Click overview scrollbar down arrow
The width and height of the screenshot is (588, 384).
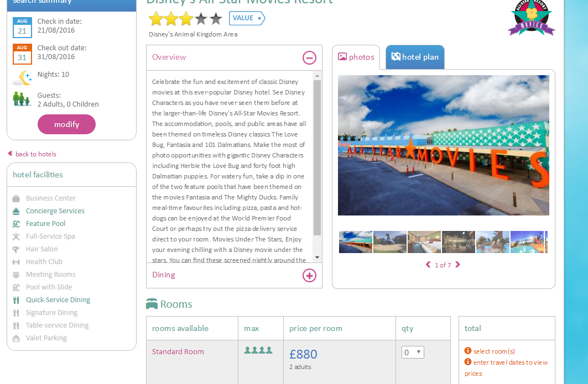click(x=318, y=257)
